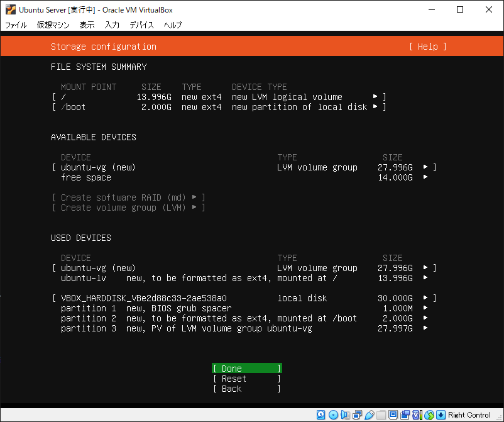Click the audio status icon
Viewport: 504px width, 422px height.
(345, 414)
